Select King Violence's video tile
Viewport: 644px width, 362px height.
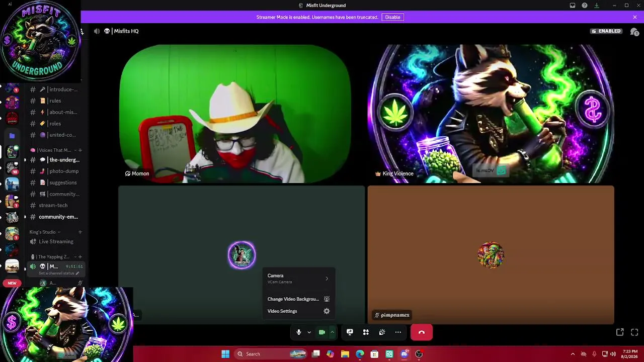coord(491,114)
